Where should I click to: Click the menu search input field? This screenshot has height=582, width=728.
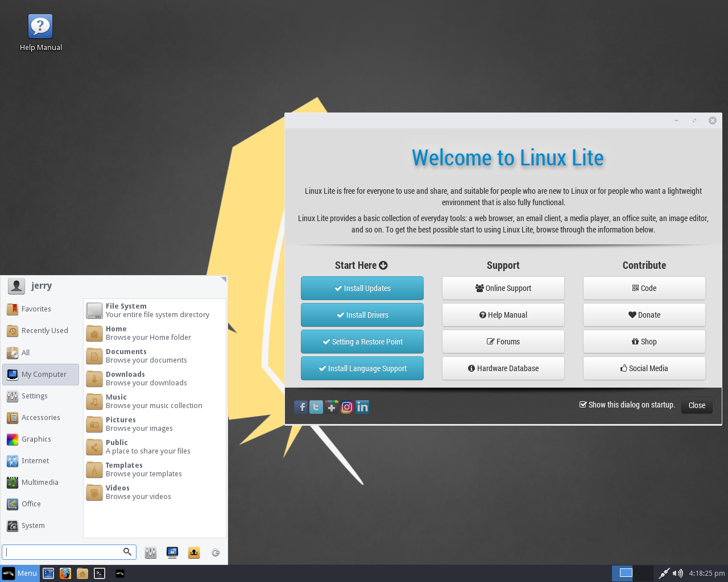click(x=69, y=552)
